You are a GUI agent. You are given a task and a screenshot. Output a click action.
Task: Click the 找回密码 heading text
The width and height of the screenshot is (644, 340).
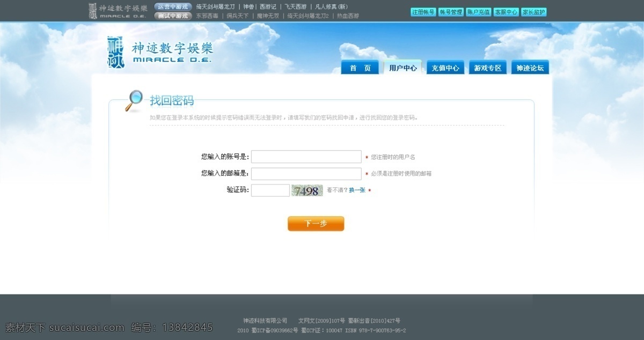click(x=172, y=100)
